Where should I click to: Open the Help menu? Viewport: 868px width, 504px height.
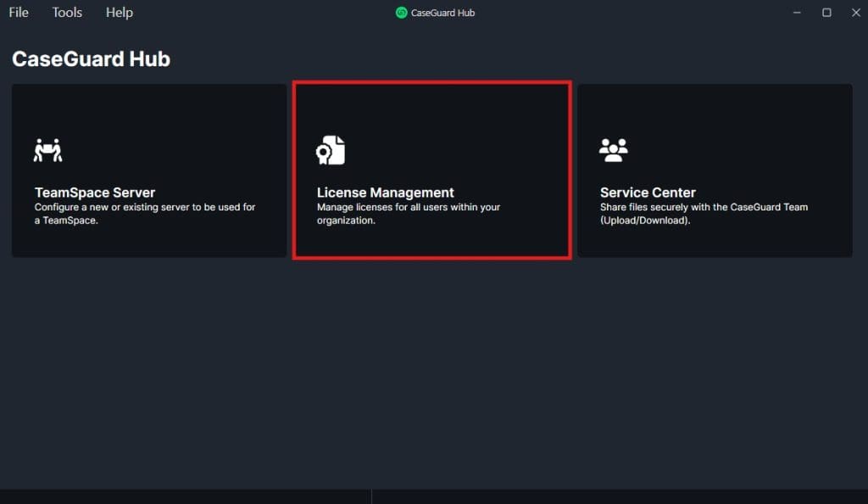coord(120,13)
